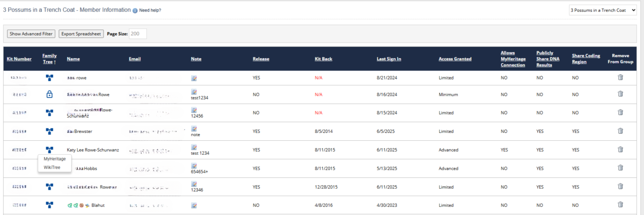This screenshot has width=644, height=215.
Task: Remove Blahut from group via trash icon
Action: (x=620, y=204)
